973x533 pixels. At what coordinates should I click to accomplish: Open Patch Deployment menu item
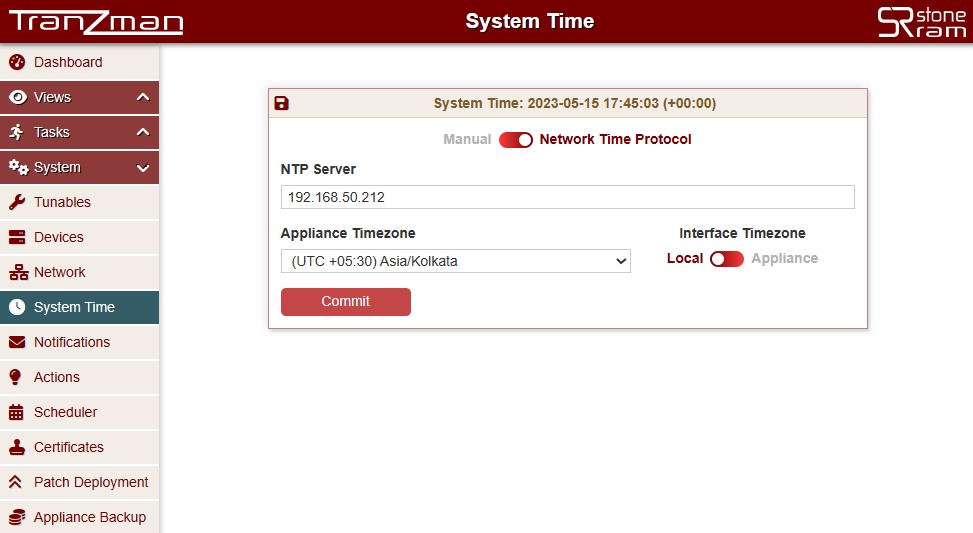(x=90, y=482)
